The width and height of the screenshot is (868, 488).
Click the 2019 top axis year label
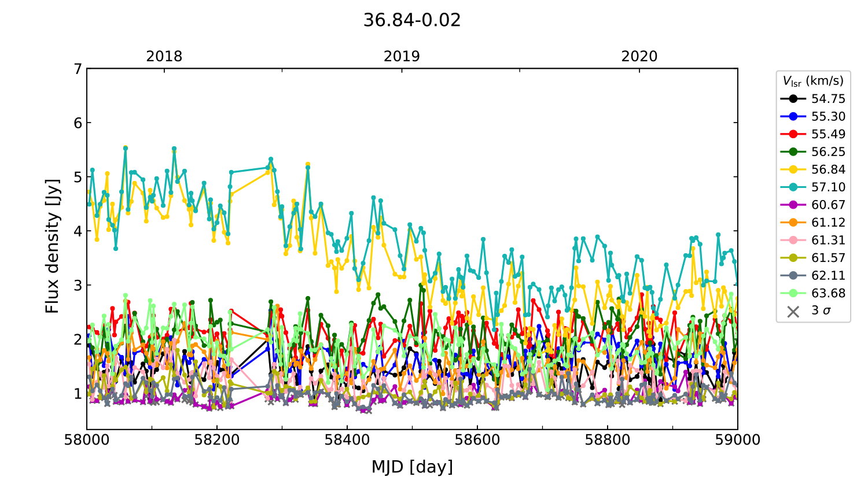pyautogui.click(x=402, y=57)
